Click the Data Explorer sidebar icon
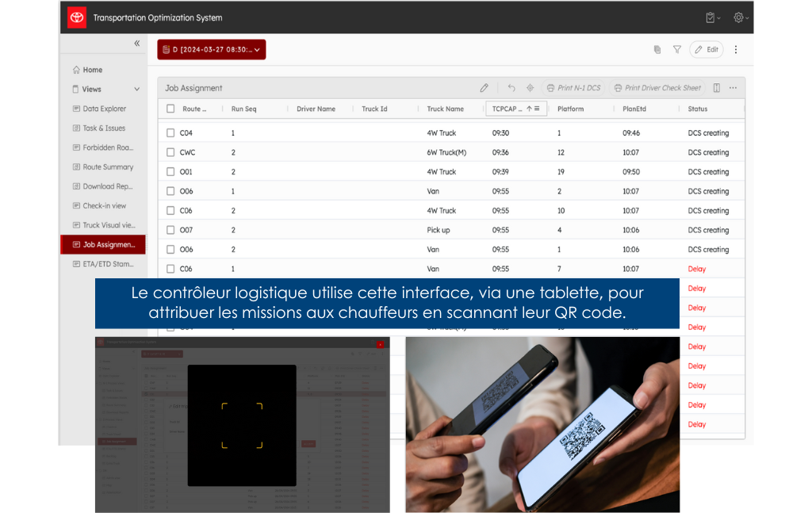812x513 pixels. coord(76,109)
